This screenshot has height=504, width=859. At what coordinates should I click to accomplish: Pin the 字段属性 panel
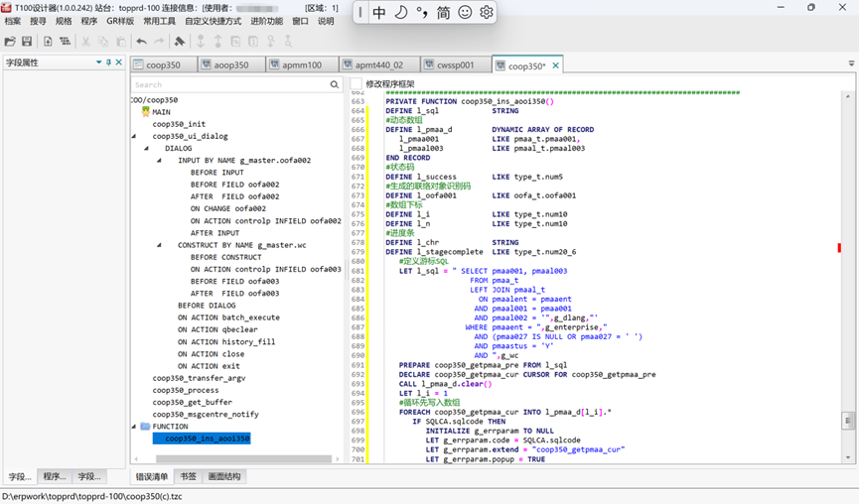108,63
